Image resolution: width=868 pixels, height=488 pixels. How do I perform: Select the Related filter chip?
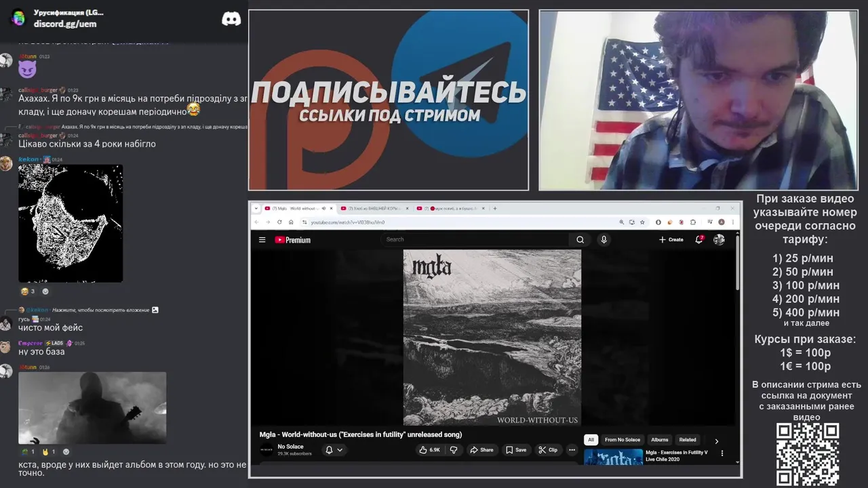click(688, 440)
